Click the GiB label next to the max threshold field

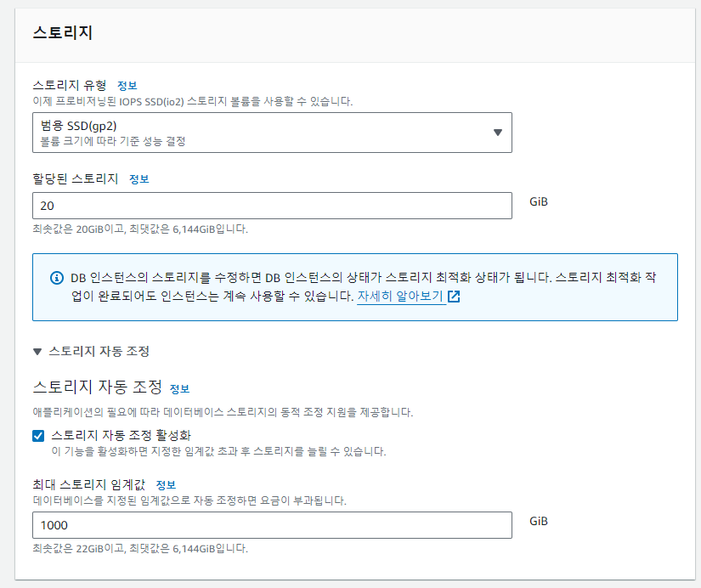tap(538, 521)
